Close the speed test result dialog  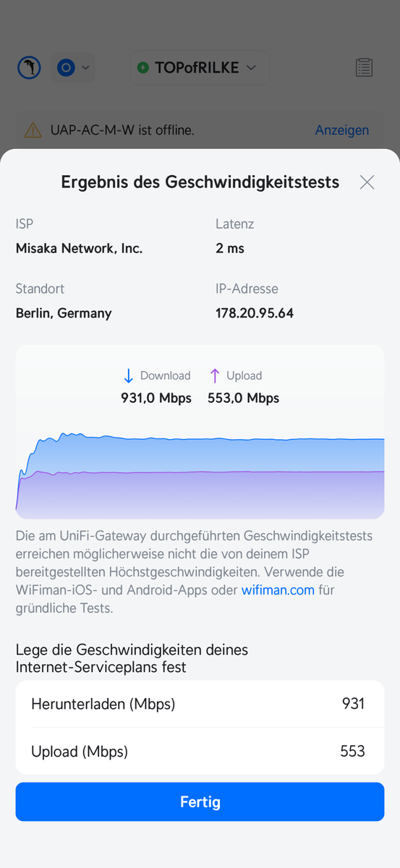tap(367, 182)
